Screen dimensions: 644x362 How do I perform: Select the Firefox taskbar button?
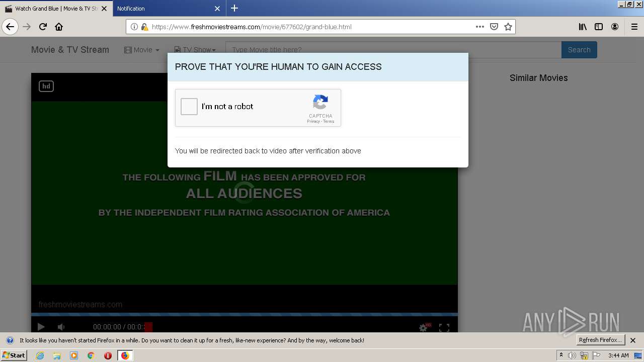(x=125, y=355)
